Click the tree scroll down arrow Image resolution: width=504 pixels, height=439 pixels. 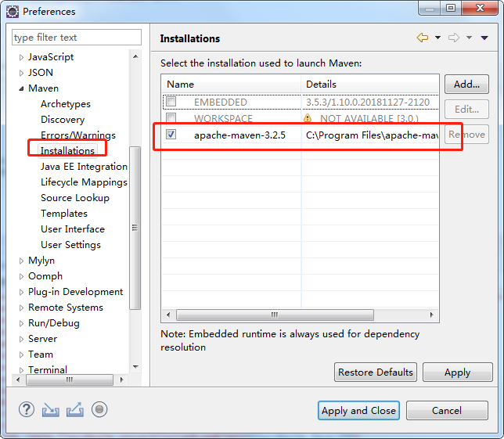135,367
